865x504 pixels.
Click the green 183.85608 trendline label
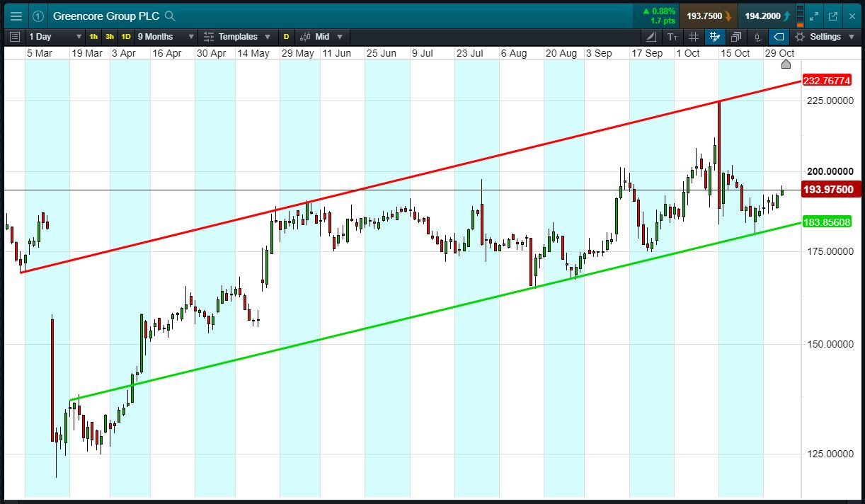point(827,222)
